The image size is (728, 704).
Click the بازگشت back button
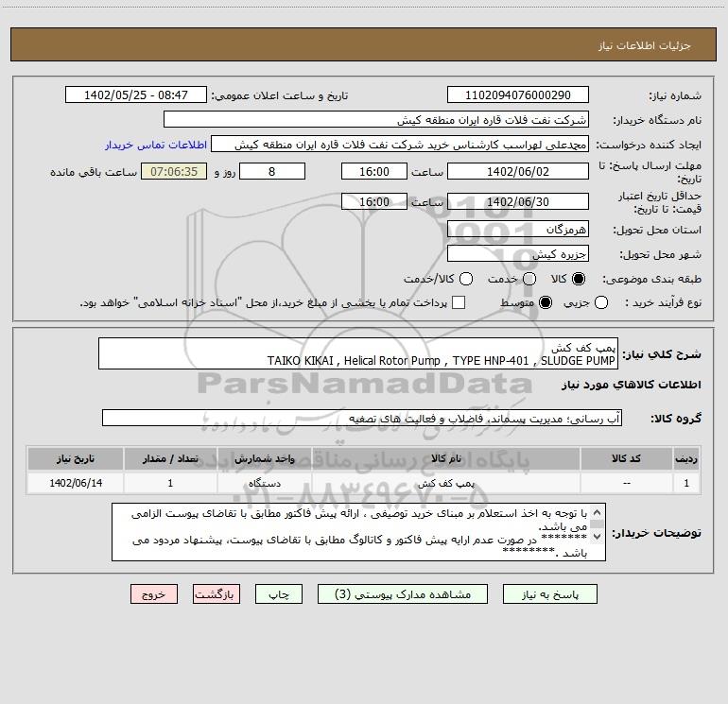click(x=217, y=594)
